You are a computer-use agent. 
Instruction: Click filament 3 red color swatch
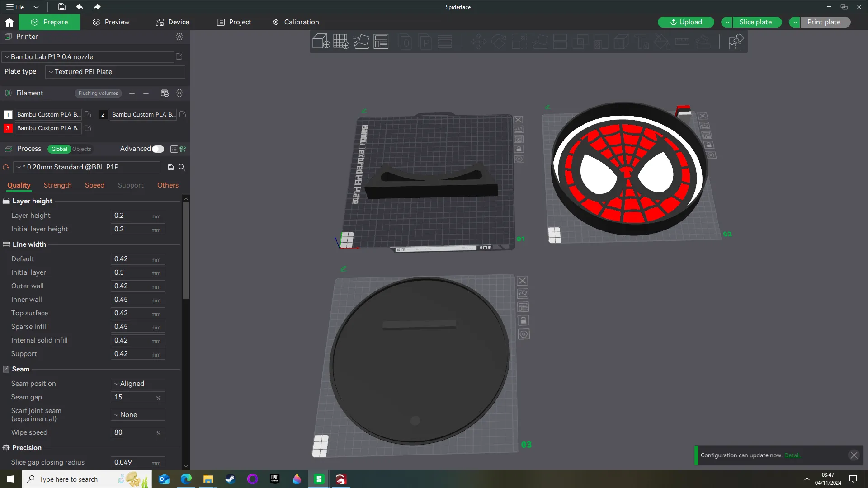point(8,128)
